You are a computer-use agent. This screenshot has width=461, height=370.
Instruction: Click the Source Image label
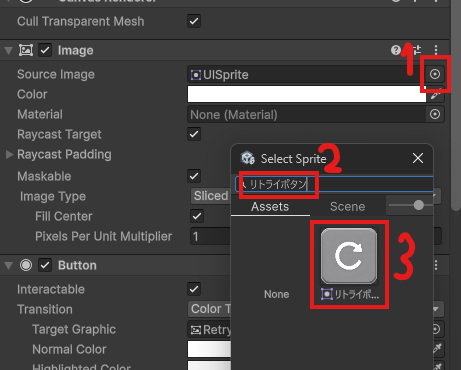click(x=56, y=74)
